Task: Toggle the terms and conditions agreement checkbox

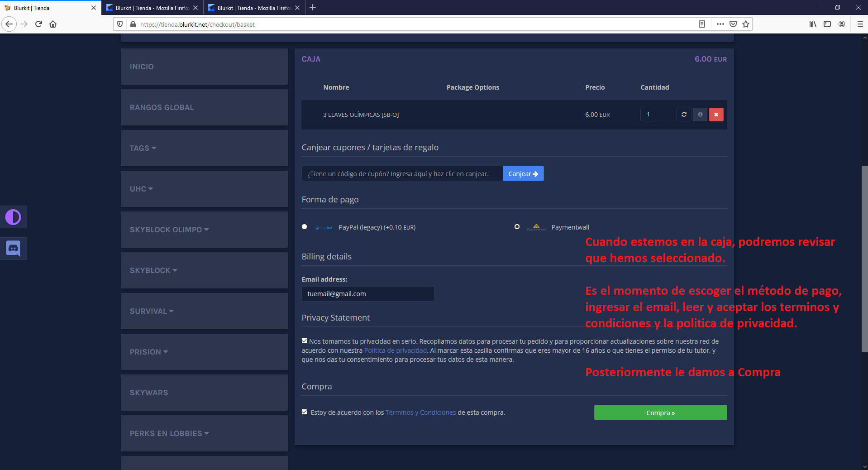Action: click(x=305, y=412)
